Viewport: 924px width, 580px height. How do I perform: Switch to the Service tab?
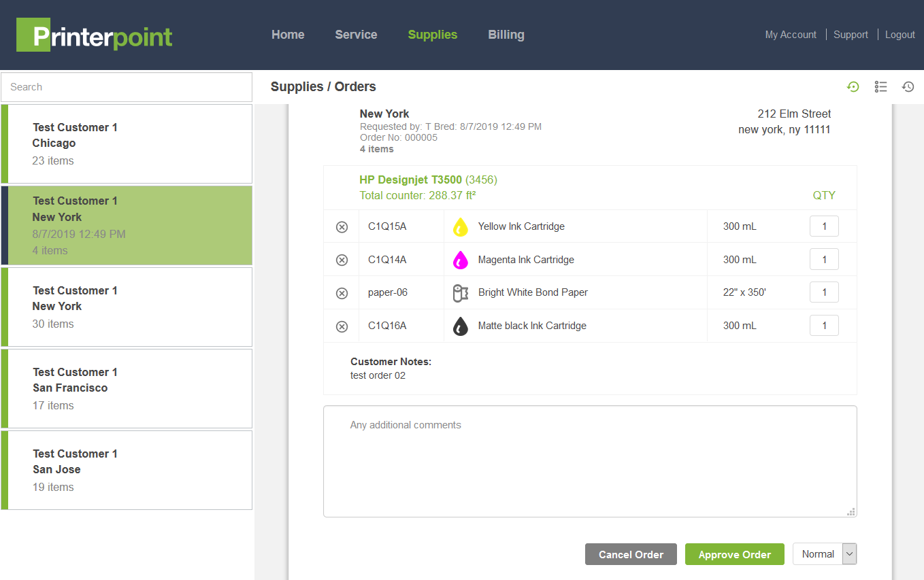tap(356, 35)
